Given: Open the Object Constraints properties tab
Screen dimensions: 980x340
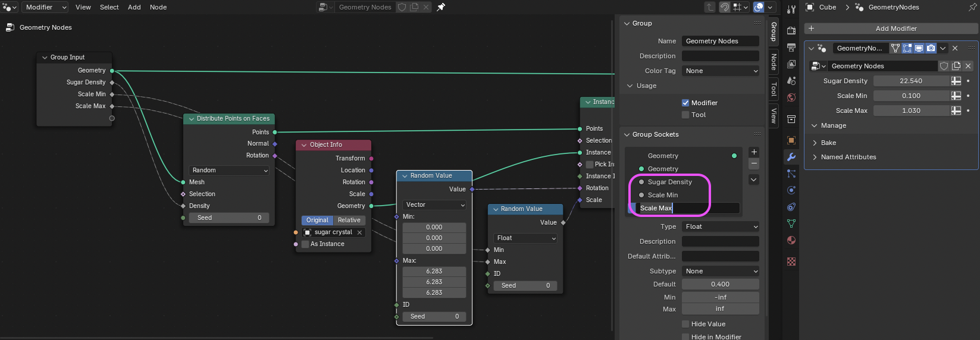Looking at the screenshot, I should click(x=791, y=207).
